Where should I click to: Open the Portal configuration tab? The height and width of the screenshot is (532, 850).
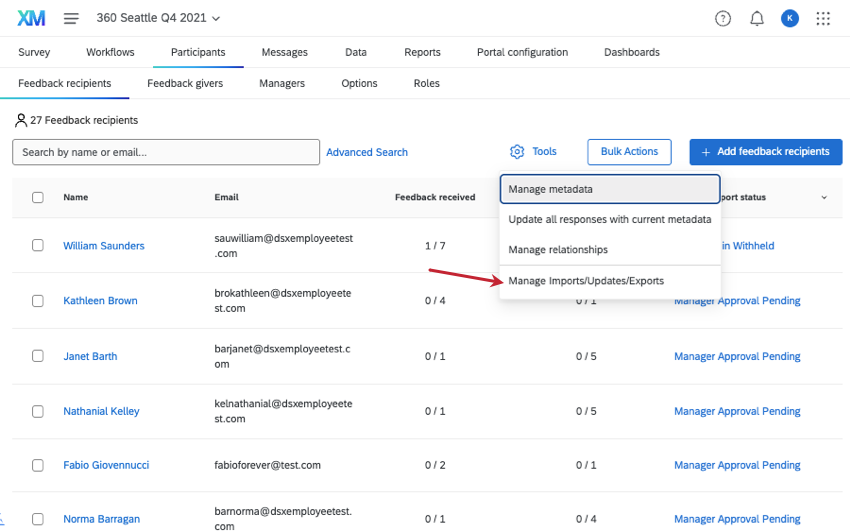pos(523,52)
